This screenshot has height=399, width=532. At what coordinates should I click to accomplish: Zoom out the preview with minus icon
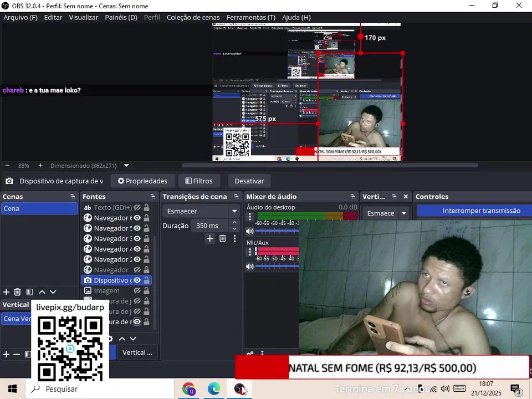point(7,166)
